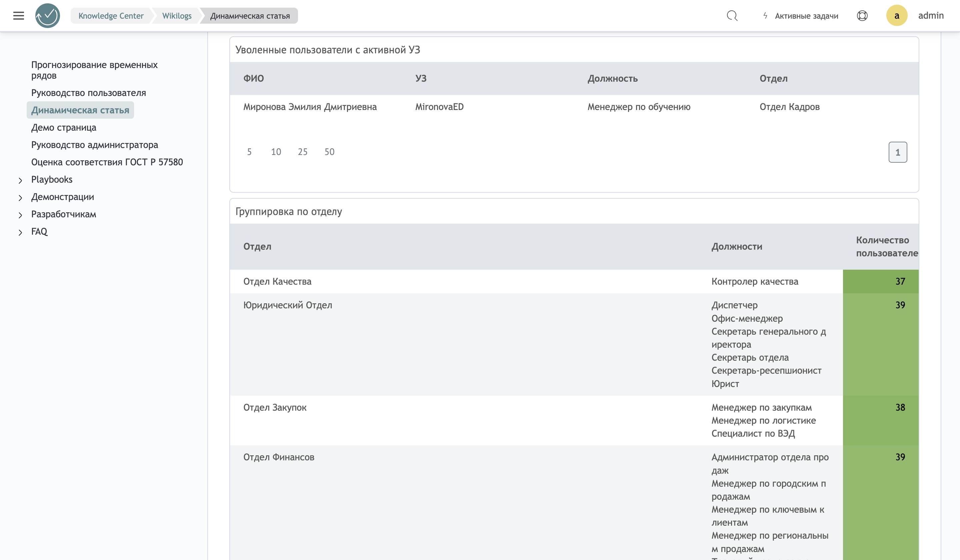Click the admin username
Screen dimensions: 960x560
(x=931, y=16)
